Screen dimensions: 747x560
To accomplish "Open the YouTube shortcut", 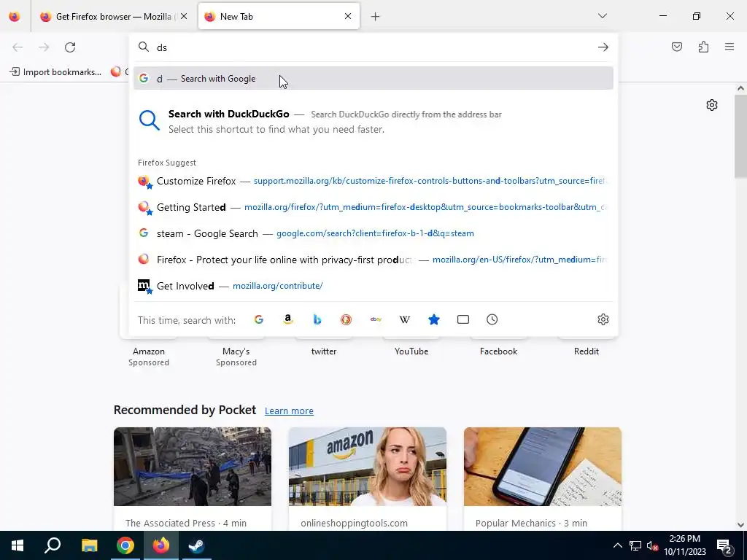I will point(411,351).
